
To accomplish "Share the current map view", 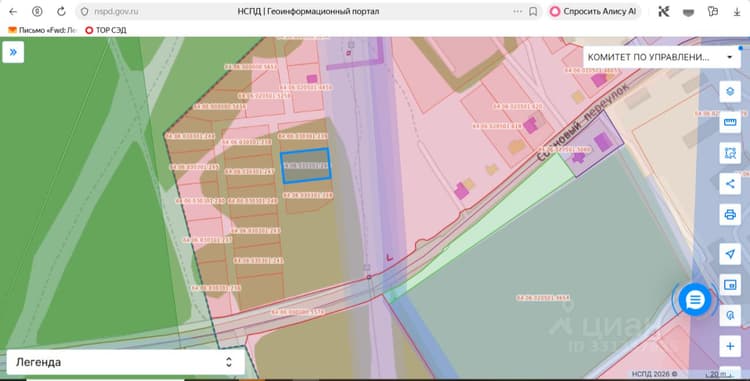I will (730, 184).
